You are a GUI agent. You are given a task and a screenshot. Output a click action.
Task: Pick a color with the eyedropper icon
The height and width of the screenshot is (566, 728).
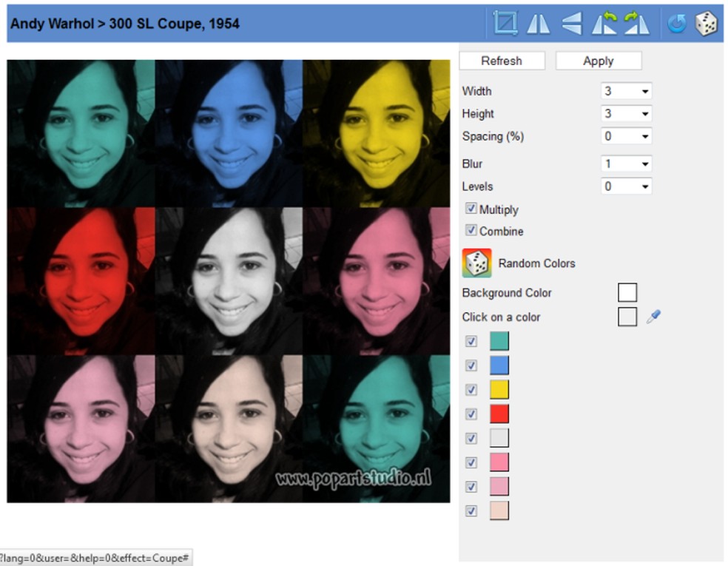[x=652, y=317]
